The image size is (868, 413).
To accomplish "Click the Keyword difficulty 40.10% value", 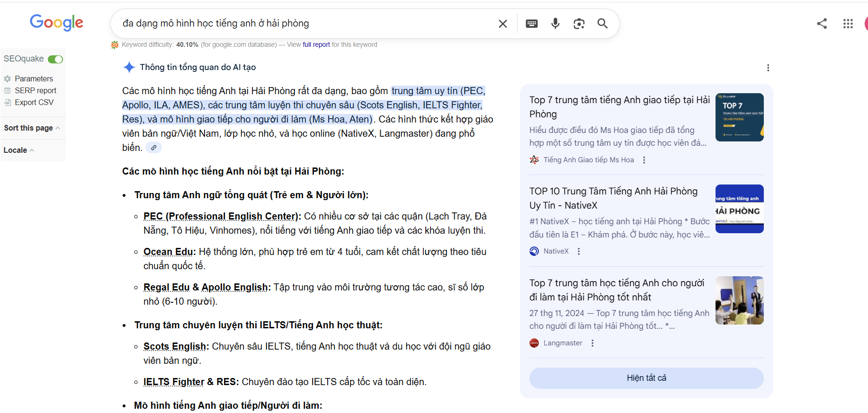I will (x=187, y=44).
